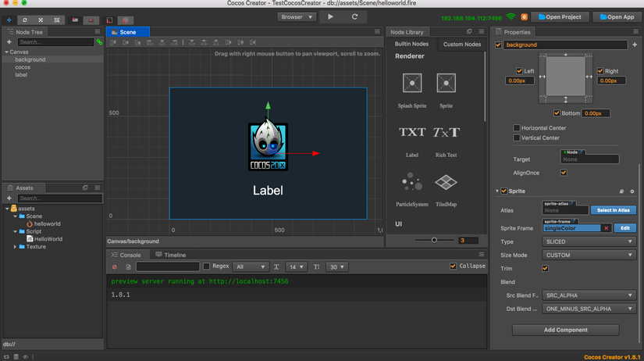Click the Open App button

[617, 17]
